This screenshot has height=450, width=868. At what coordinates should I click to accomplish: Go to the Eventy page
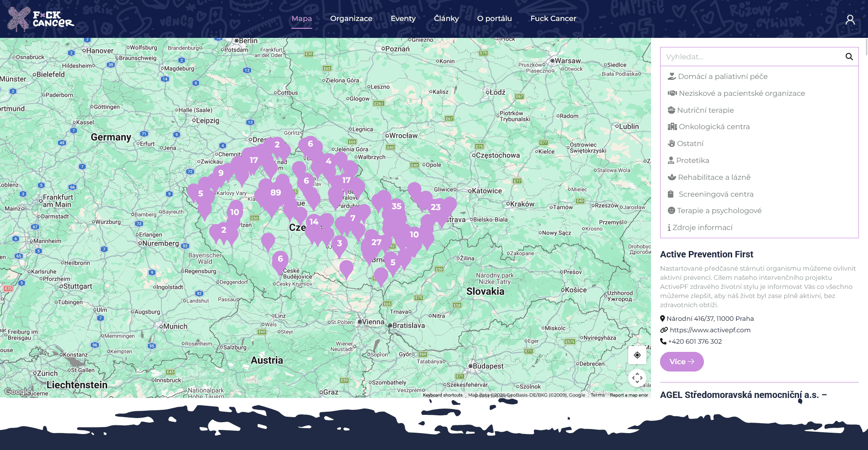tap(403, 19)
